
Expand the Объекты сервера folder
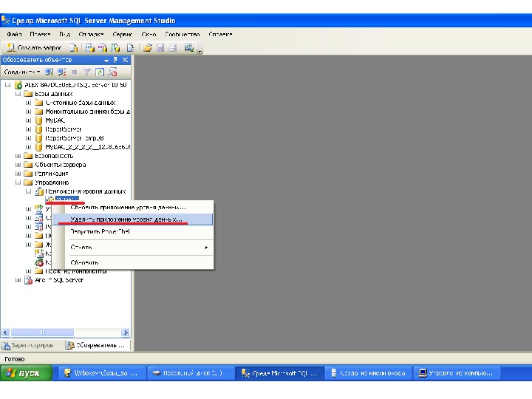[x=18, y=165]
